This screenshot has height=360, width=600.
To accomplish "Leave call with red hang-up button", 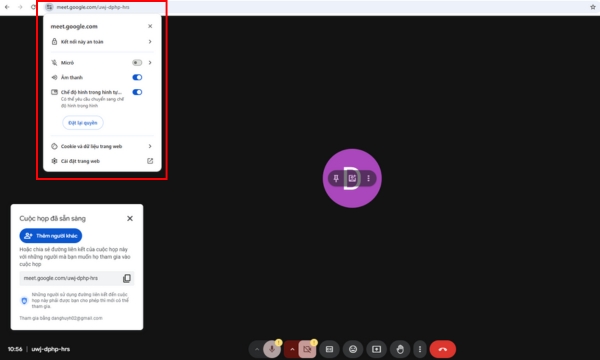I will [443, 349].
